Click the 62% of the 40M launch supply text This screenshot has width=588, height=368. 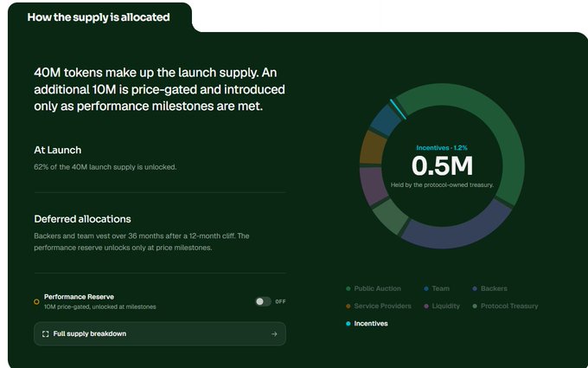point(105,167)
